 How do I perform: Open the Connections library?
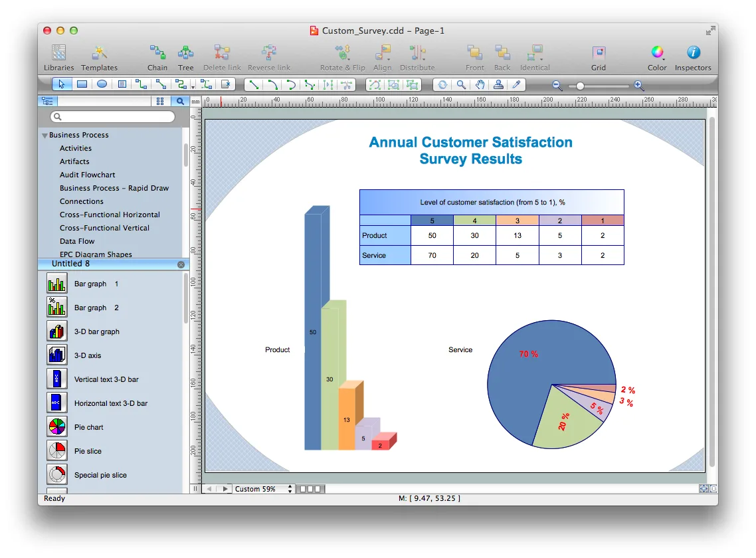[82, 201]
